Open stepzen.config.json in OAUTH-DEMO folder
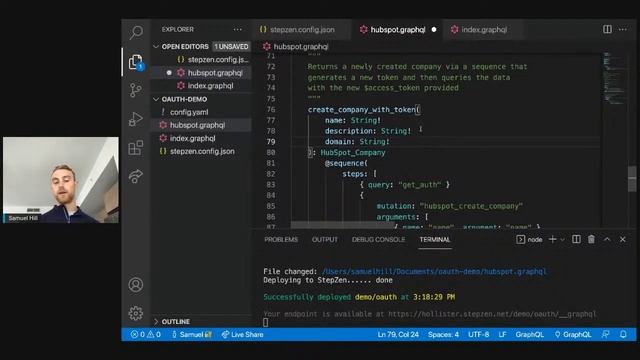Viewport: 640px width, 360px height. tap(201, 151)
